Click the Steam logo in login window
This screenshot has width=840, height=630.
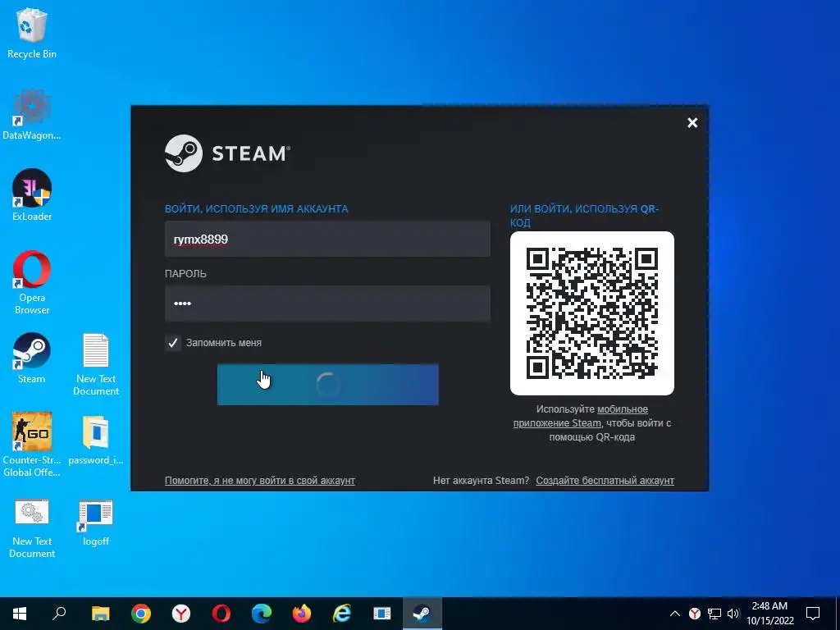228,153
